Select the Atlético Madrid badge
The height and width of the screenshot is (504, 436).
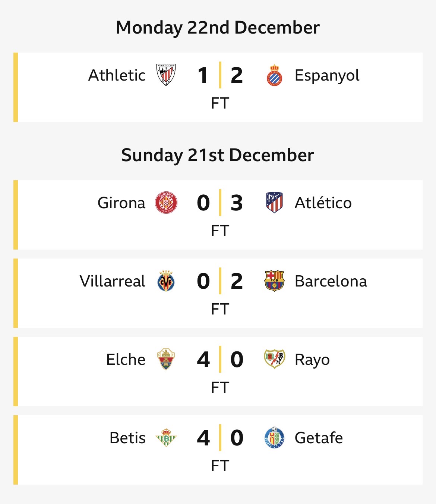pos(274,203)
